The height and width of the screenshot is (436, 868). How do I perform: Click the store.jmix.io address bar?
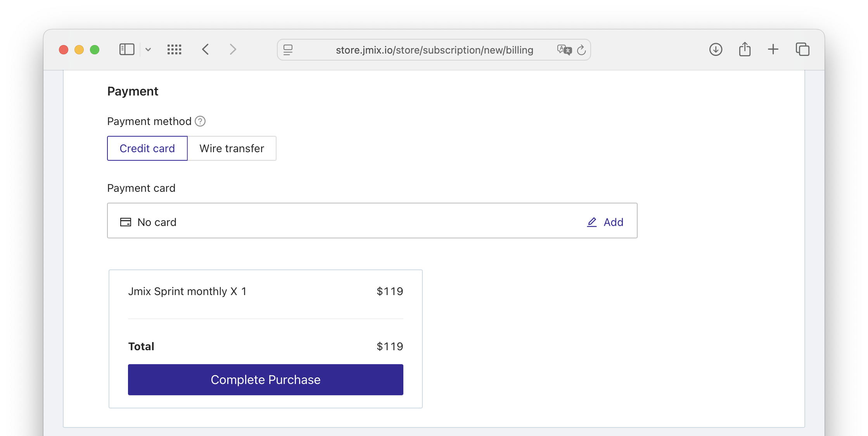click(x=434, y=50)
